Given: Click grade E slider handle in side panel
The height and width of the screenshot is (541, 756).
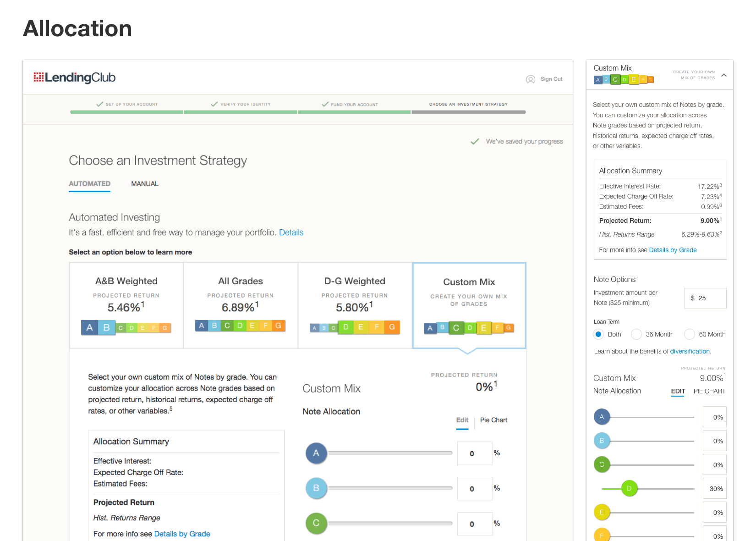Looking at the screenshot, I should click(x=602, y=512).
